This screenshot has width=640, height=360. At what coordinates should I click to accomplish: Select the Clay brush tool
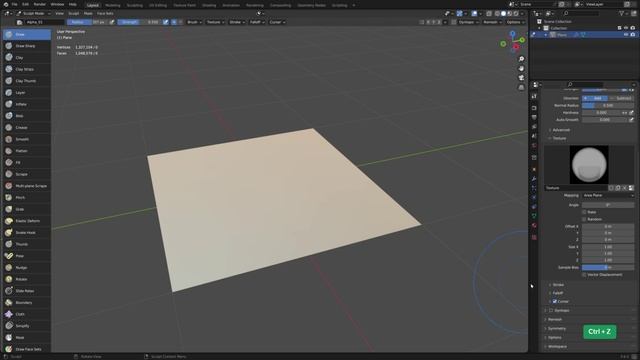[27, 58]
